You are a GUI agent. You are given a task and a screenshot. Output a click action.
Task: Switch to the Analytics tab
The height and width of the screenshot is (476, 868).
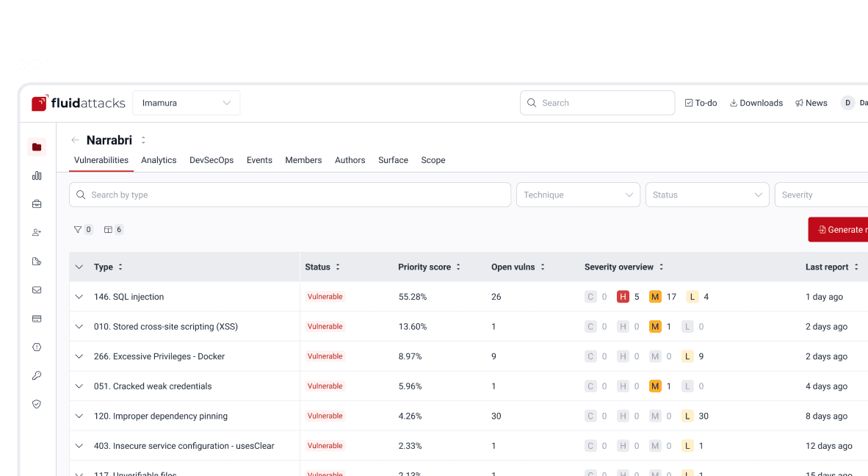(159, 160)
